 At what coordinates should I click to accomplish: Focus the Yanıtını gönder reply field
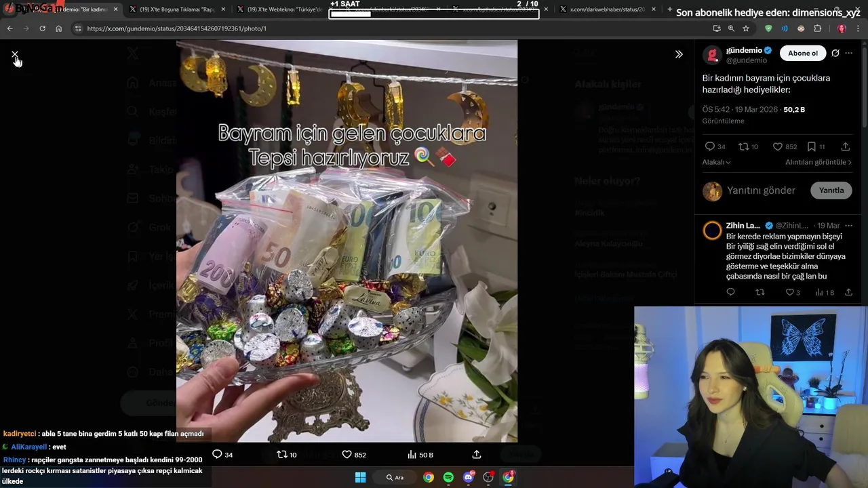coord(761,190)
